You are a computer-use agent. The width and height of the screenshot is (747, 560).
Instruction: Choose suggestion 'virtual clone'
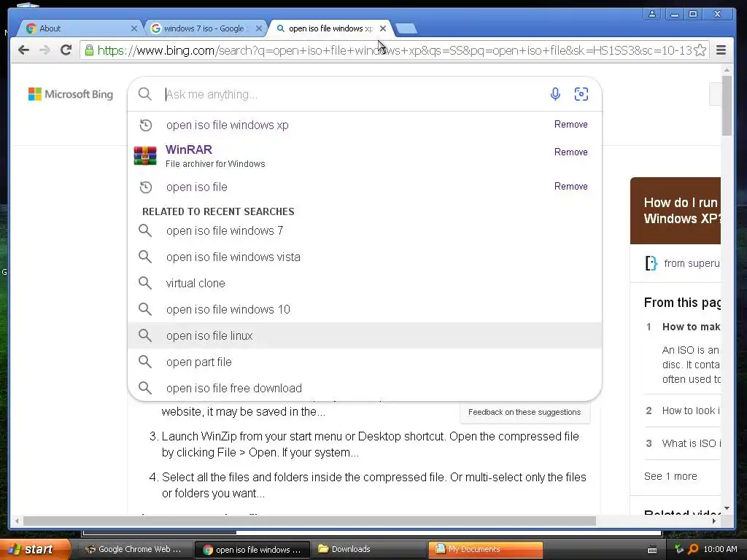tap(365, 284)
